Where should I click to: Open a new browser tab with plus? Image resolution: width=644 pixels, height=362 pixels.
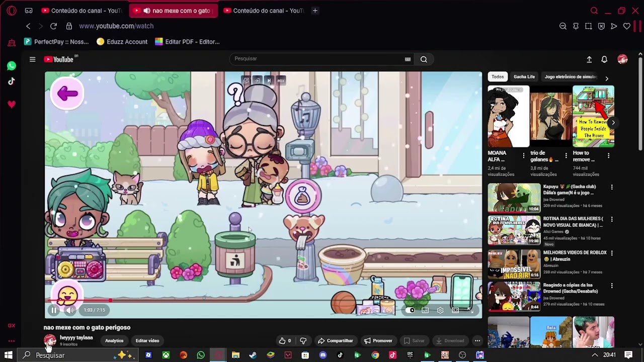[315, 11]
